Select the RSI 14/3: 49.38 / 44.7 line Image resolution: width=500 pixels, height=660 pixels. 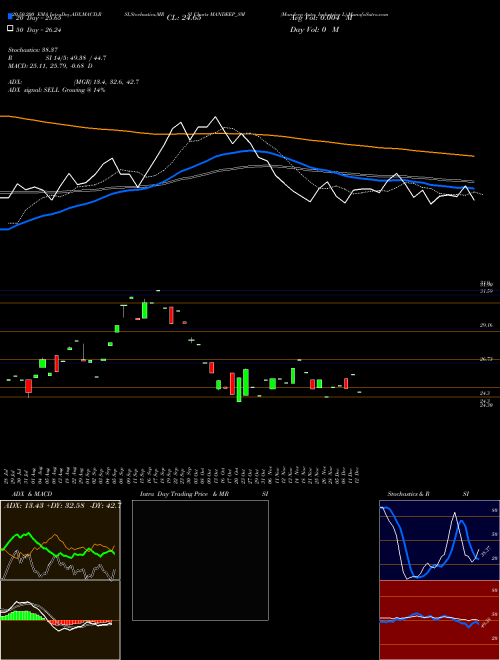click(57, 58)
